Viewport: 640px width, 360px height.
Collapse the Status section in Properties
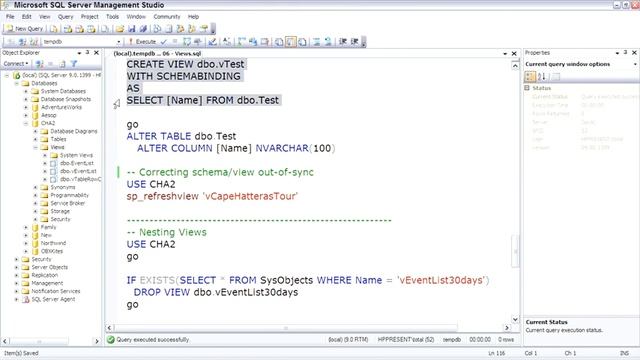527,88
